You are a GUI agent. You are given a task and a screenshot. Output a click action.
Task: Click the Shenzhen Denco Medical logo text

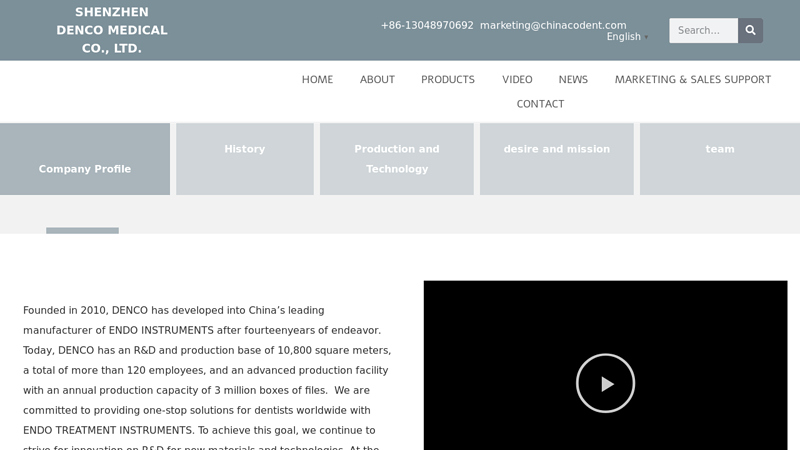pos(112,30)
